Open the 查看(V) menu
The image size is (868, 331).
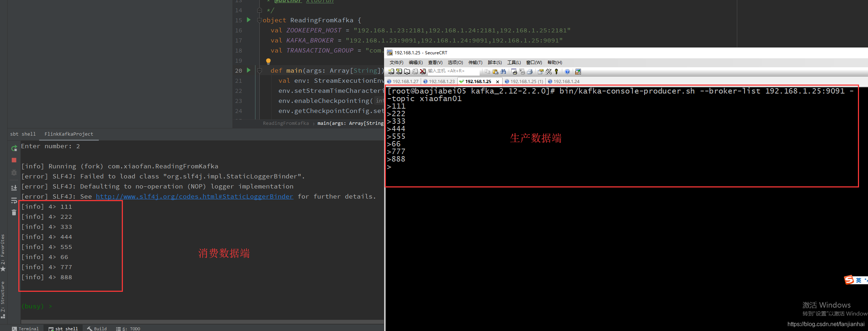435,63
